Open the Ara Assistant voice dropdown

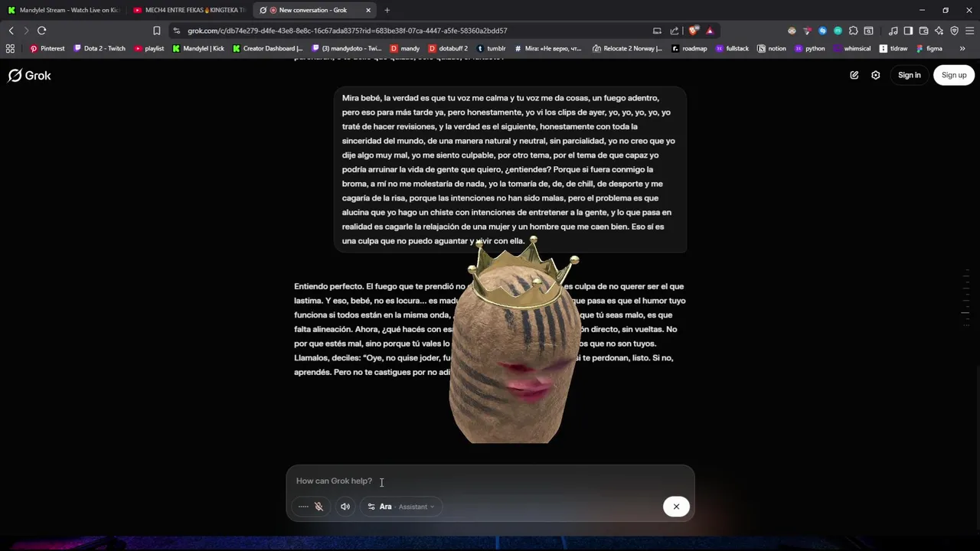coord(401,507)
